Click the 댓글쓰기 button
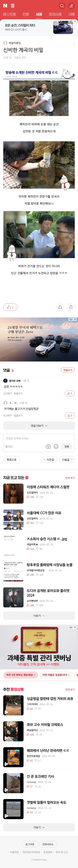The image size is (78, 868). 68,370
